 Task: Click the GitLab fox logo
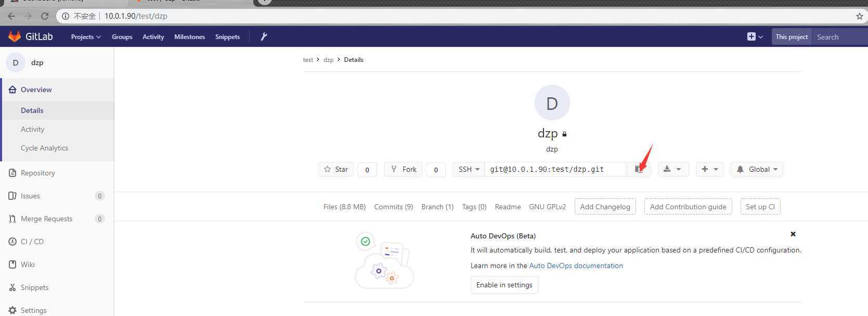point(15,36)
